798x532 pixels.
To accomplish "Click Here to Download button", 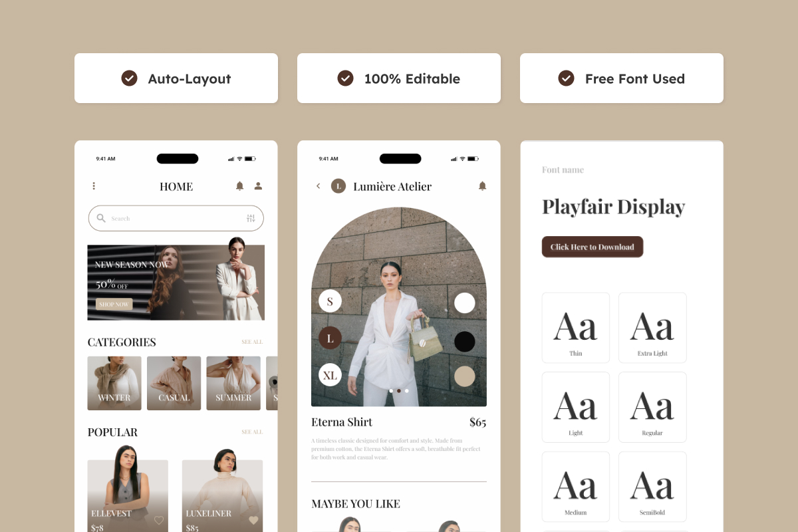I will 592,247.
